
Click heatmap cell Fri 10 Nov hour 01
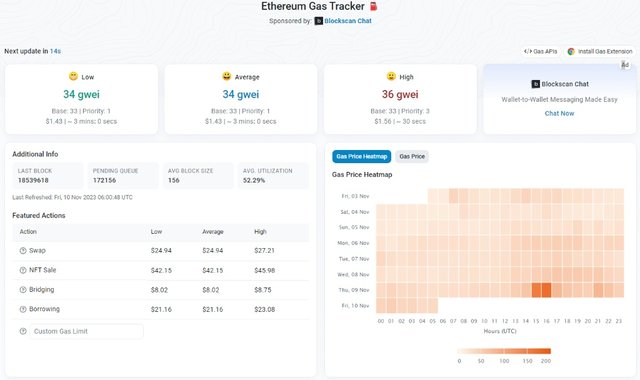[391, 306]
